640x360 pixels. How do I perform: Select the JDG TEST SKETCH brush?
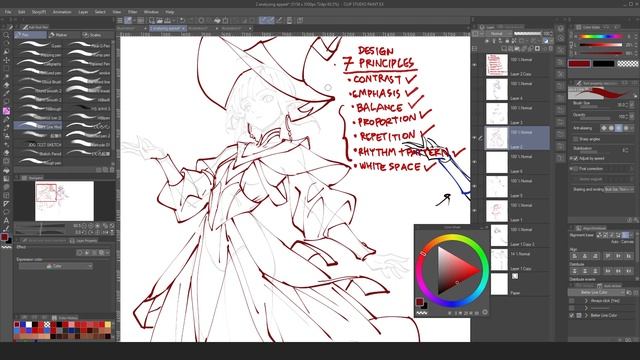click(39, 144)
